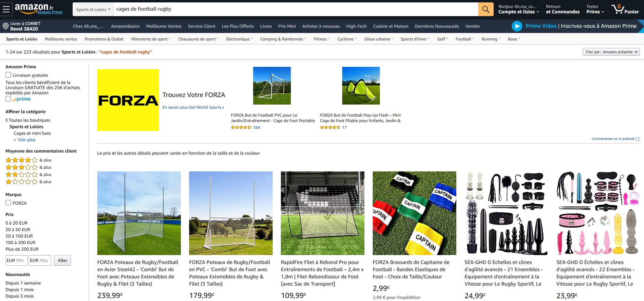Follow En savoir plus Net World Sports link

pyautogui.click(x=193, y=107)
